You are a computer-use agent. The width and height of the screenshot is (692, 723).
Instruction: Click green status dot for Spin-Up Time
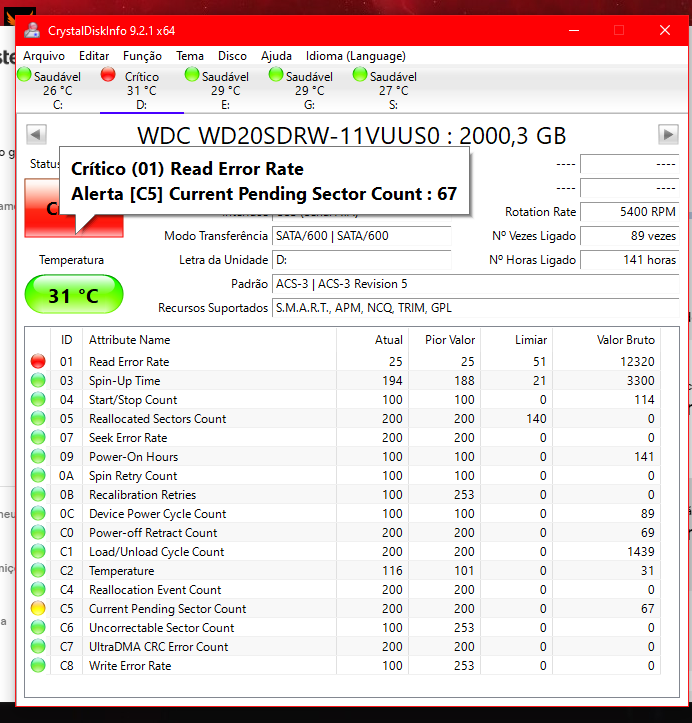coord(38,380)
